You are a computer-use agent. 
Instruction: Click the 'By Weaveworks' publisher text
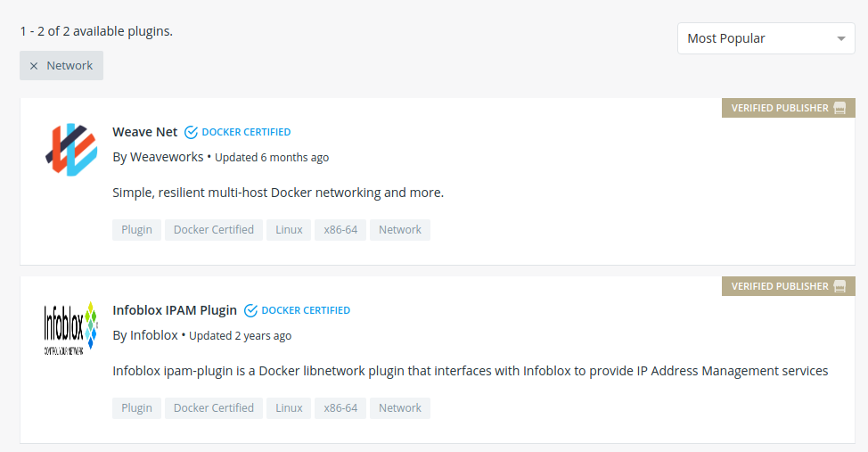click(x=158, y=157)
